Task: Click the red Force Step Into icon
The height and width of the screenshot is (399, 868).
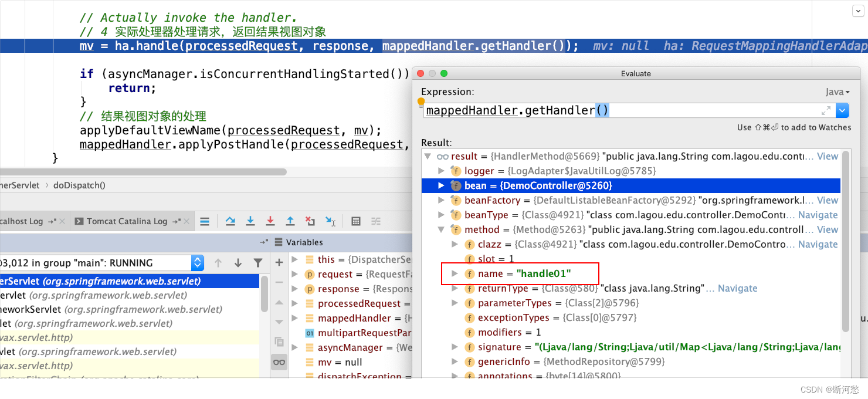Action: tap(270, 221)
